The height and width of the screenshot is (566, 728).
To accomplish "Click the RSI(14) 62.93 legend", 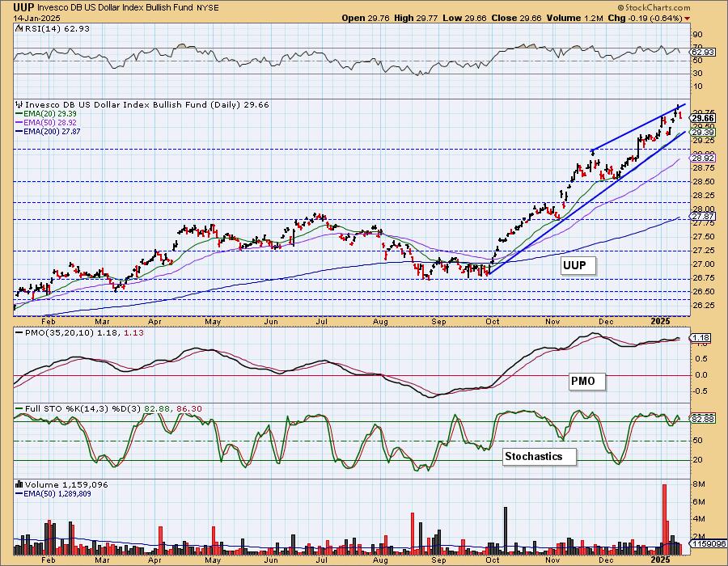I will pos(56,28).
